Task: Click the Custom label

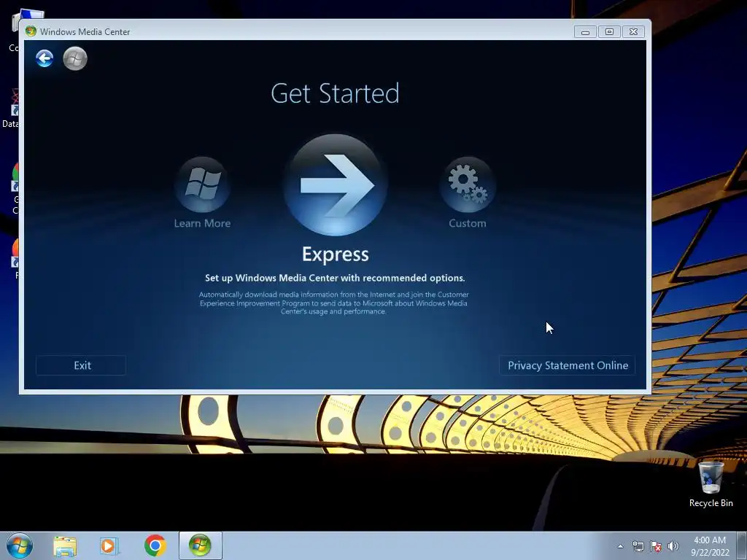Action: tap(468, 223)
